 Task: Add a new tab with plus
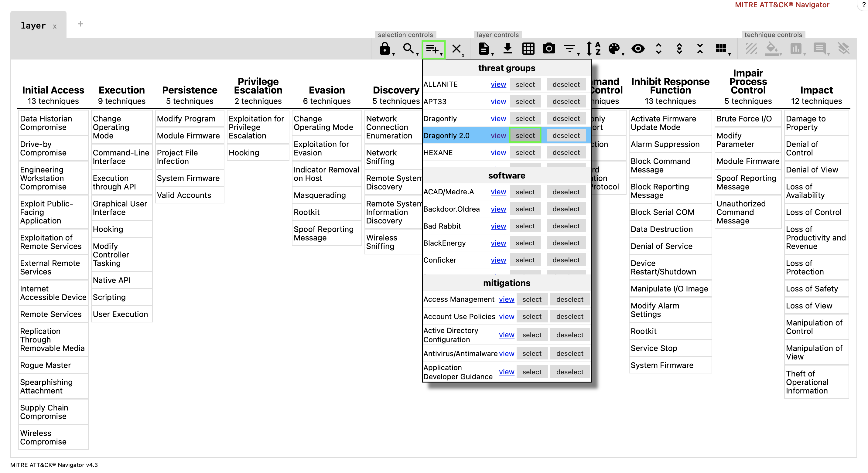click(x=80, y=24)
